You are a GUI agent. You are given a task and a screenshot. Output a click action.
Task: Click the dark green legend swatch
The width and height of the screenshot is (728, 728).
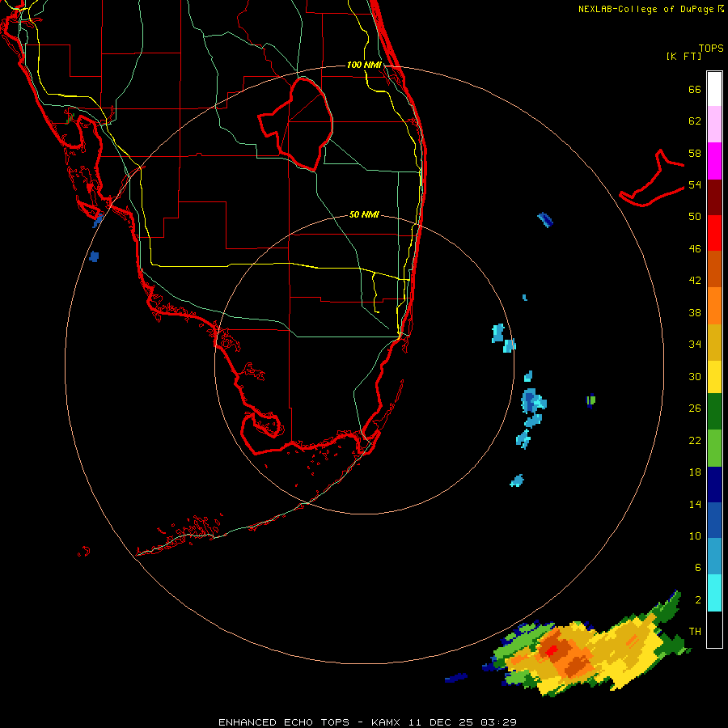(x=714, y=412)
